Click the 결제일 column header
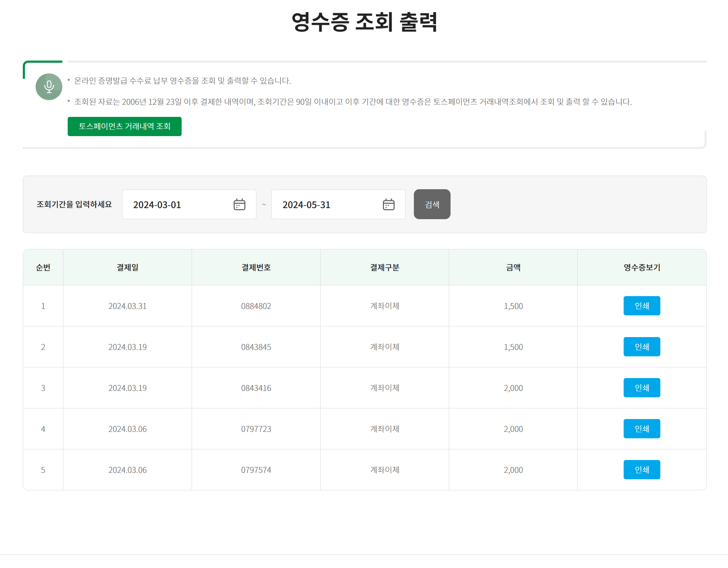 [128, 267]
